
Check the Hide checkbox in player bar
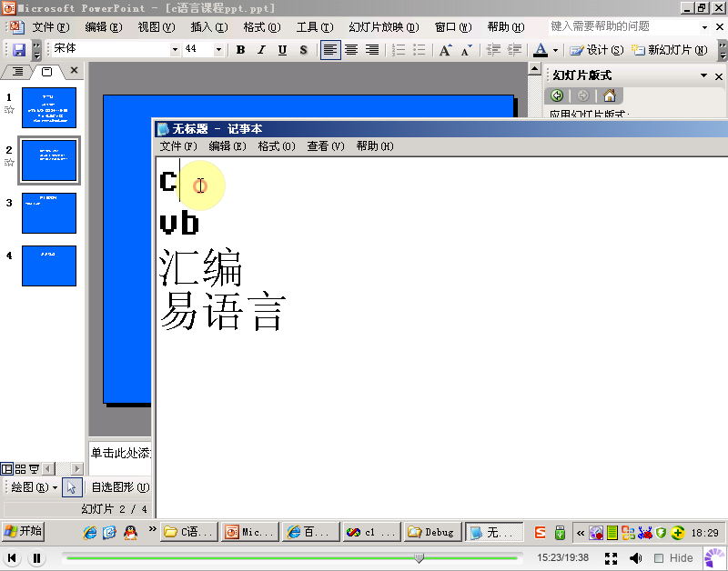(658, 558)
